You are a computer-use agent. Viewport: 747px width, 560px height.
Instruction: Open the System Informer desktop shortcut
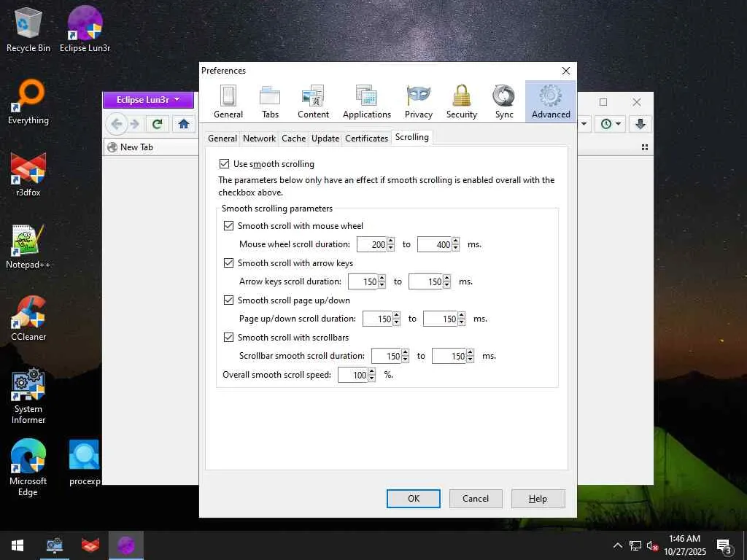coord(28,396)
